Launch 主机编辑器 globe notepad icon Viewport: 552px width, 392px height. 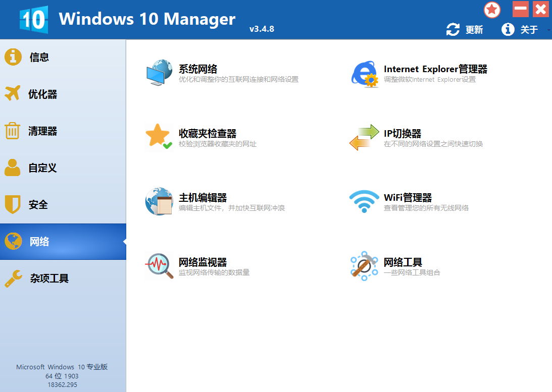pos(159,201)
